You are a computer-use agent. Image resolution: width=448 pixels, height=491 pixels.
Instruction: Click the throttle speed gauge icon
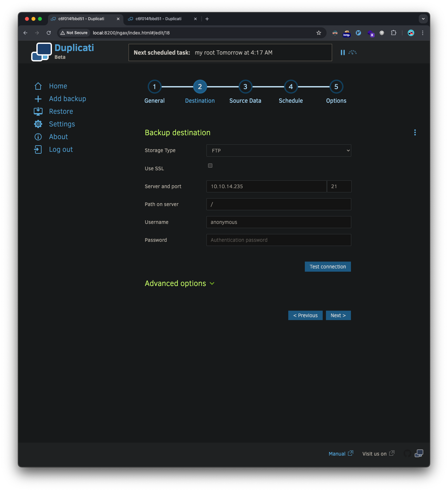353,52
